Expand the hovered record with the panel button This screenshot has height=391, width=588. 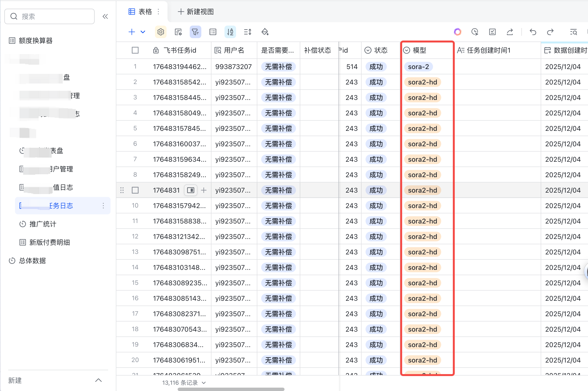click(x=190, y=190)
